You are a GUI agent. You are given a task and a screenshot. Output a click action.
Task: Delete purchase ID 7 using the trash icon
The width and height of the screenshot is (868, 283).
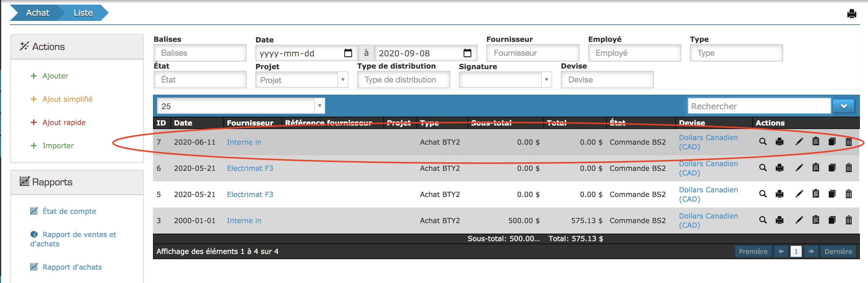pos(849,142)
